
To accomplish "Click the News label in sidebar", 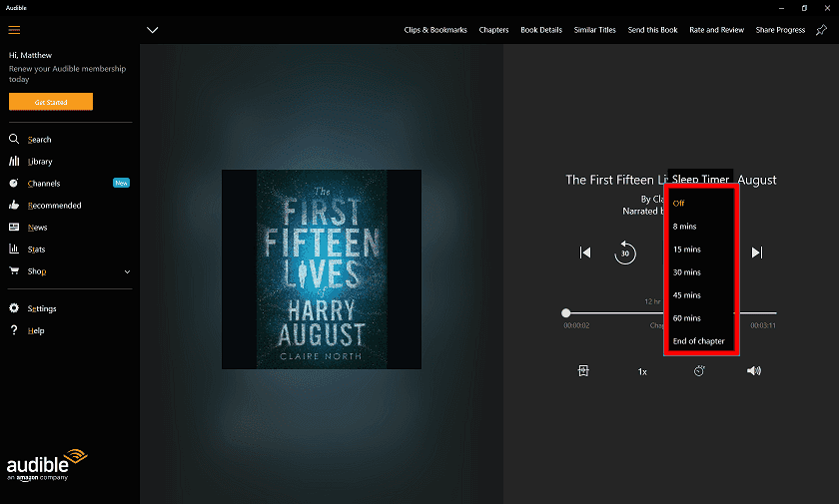I will [38, 228].
